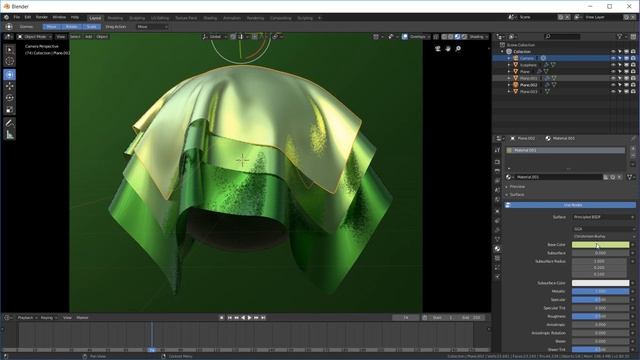Toggle Use Nodes in material surface panel
This screenshot has height=360, width=640.
(570, 205)
